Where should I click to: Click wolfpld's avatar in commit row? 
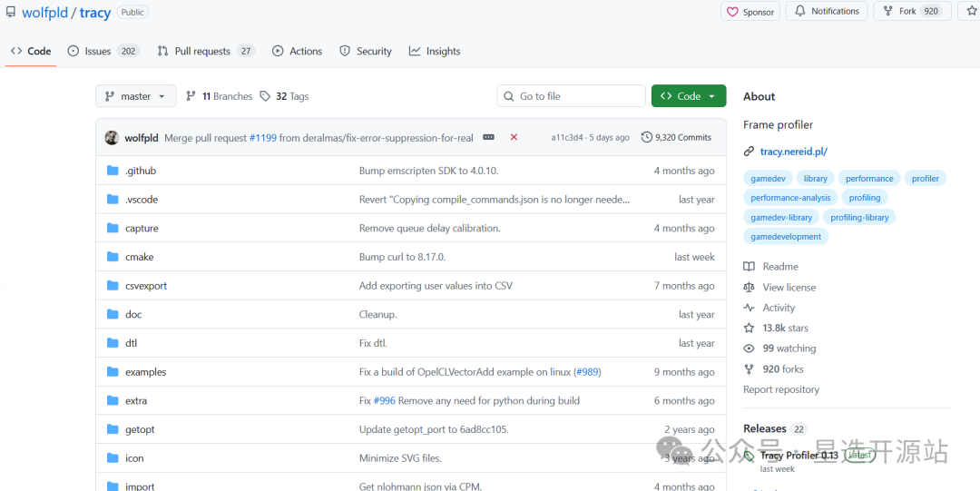click(112, 138)
